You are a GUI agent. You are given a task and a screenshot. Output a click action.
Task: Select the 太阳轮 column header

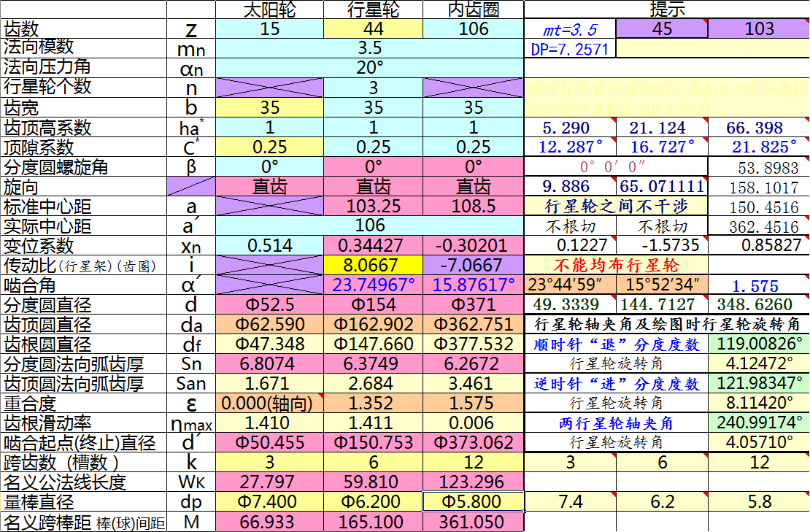coord(270,9)
